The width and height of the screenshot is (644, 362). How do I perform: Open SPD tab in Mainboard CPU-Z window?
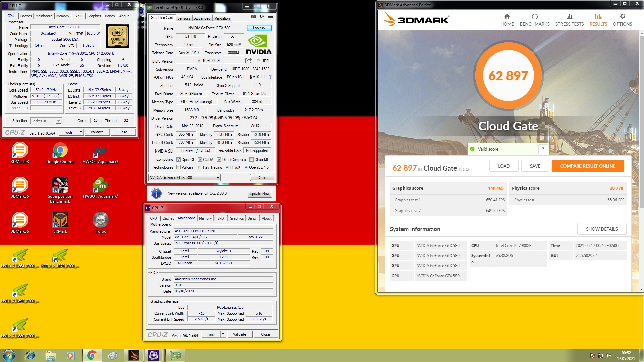220,218
